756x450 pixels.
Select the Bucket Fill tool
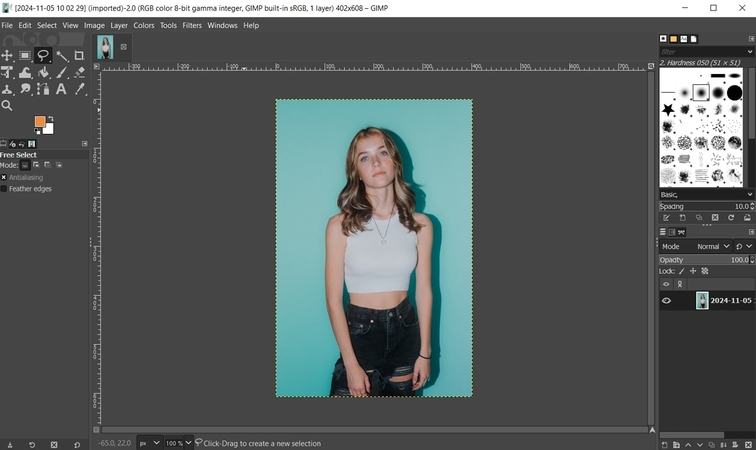click(x=43, y=72)
